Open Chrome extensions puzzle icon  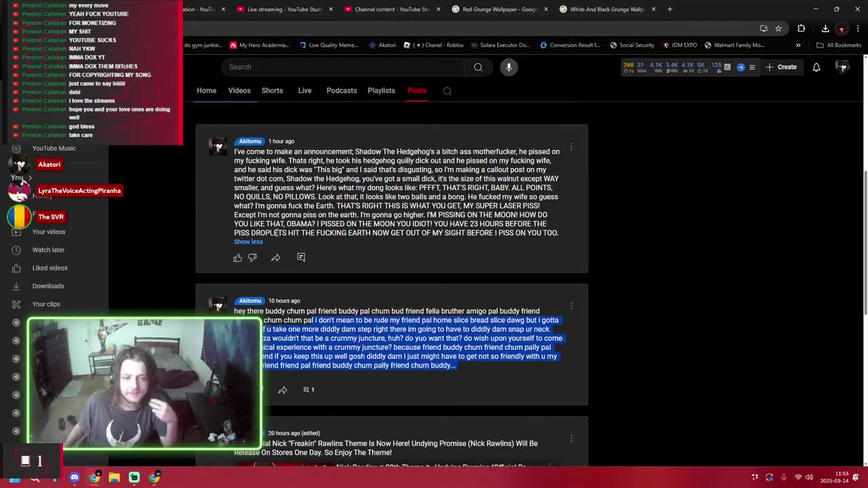click(801, 28)
